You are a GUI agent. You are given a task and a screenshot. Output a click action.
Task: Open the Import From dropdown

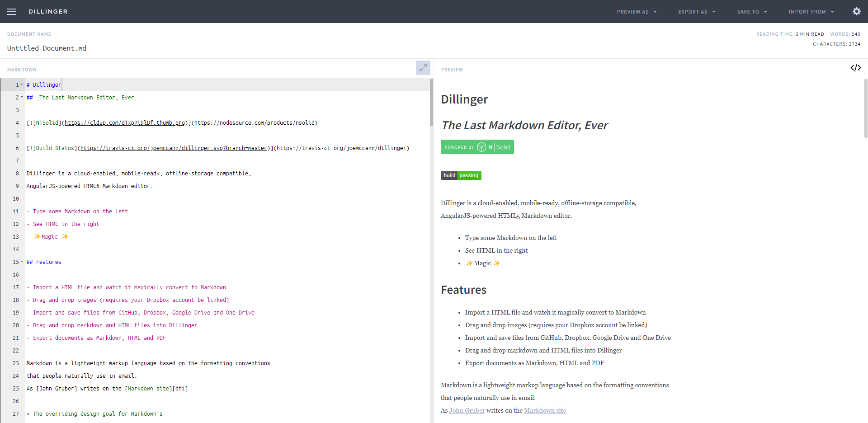[x=811, y=12]
